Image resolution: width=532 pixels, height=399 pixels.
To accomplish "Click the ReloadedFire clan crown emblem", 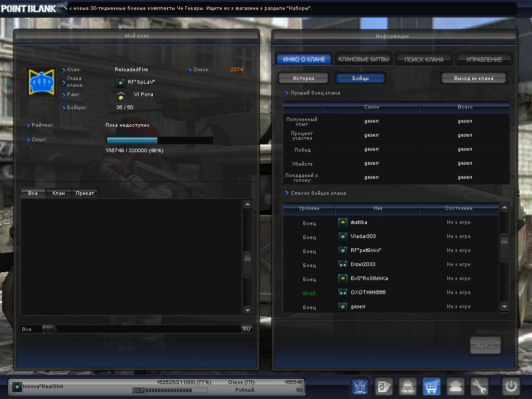I will [42, 82].
